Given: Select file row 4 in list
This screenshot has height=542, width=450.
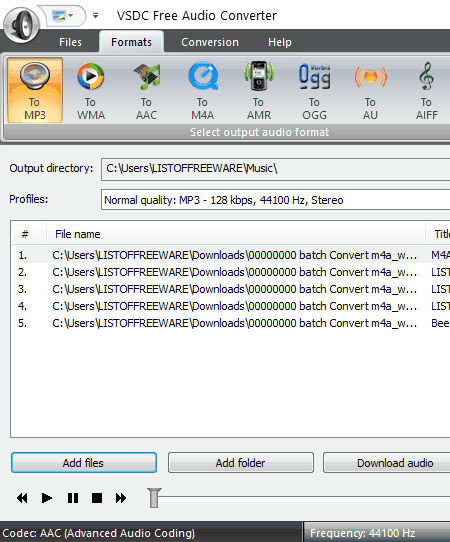Looking at the screenshot, I should 233,306.
